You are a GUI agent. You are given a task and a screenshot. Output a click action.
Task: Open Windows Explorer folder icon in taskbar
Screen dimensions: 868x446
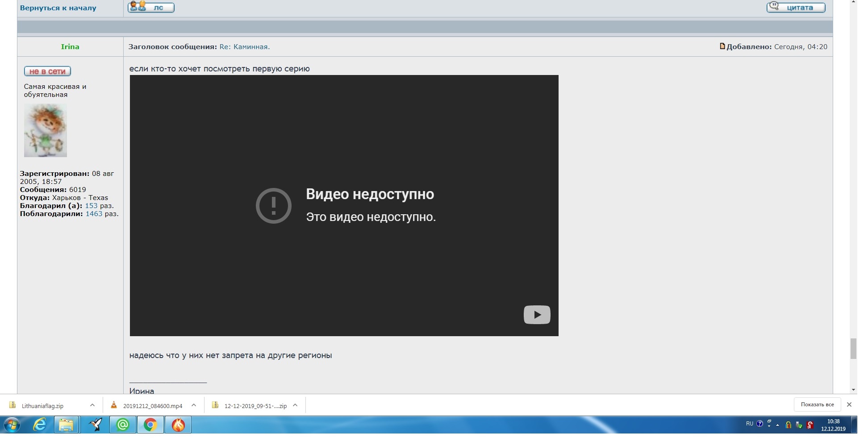point(66,425)
